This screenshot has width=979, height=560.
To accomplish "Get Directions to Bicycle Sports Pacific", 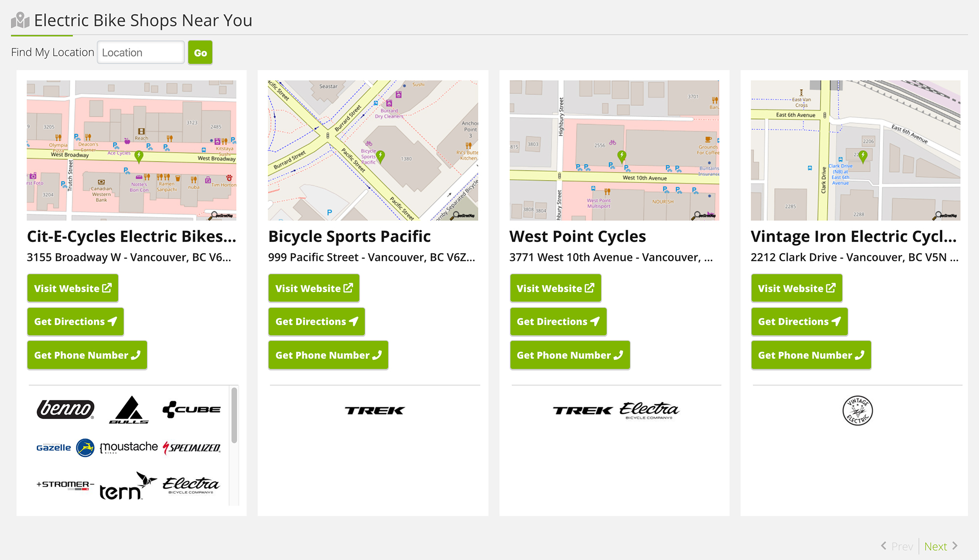I will [x=316, y=322].
